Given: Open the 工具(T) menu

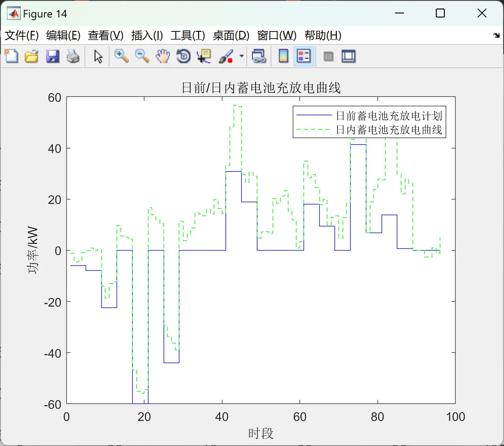Looking at the screenshot, I should click(x=188, y=35).
